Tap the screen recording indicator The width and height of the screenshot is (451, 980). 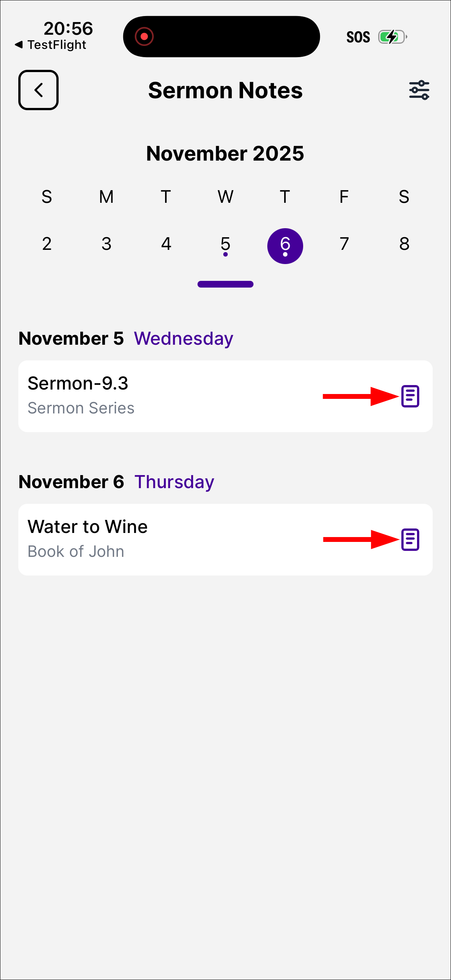click(144, 37)
